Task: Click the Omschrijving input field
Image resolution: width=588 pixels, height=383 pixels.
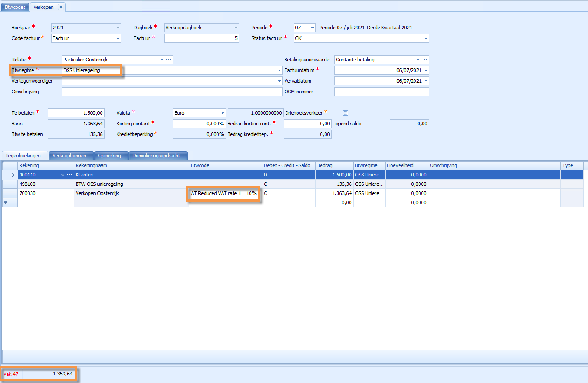Action: [172, 92]
